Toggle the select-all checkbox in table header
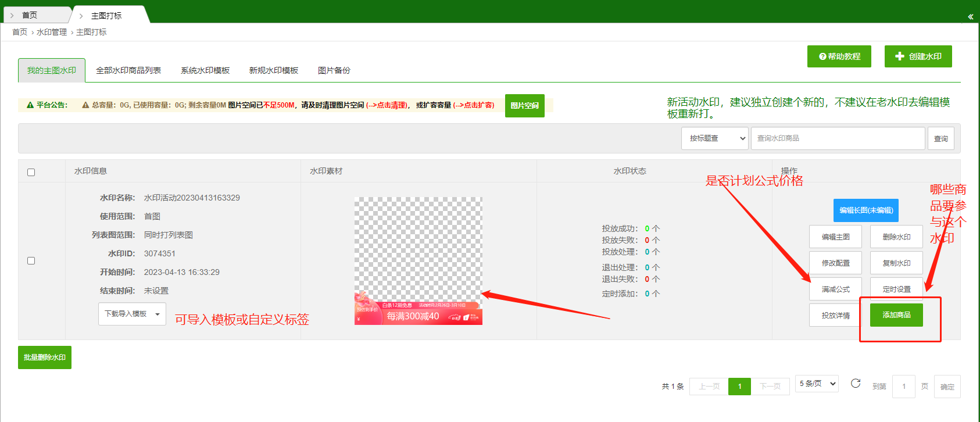The width and height of the screenshot is (980, 422). point(31,172)
